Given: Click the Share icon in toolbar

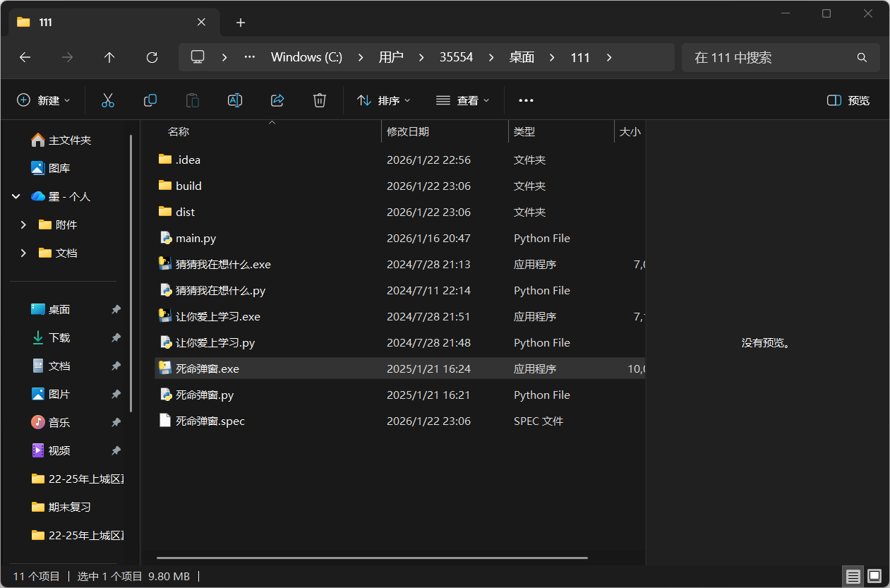Looking at the screenshot, I should (277, 100).
